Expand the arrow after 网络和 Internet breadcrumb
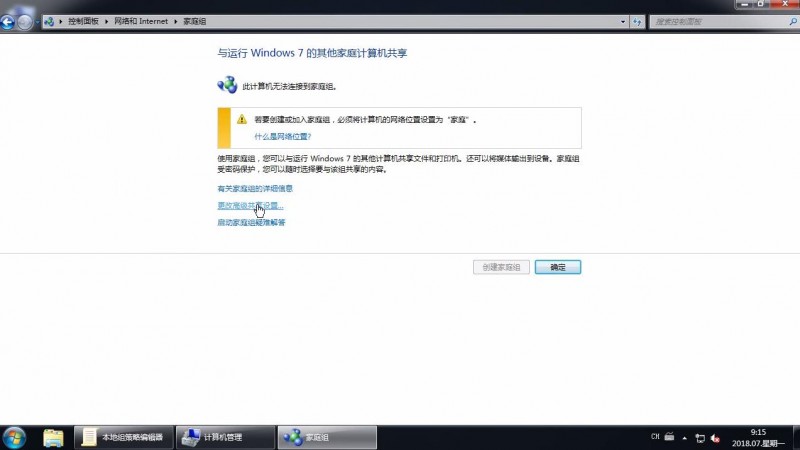Viewport: 800px width, 450px height. point(176,21)
